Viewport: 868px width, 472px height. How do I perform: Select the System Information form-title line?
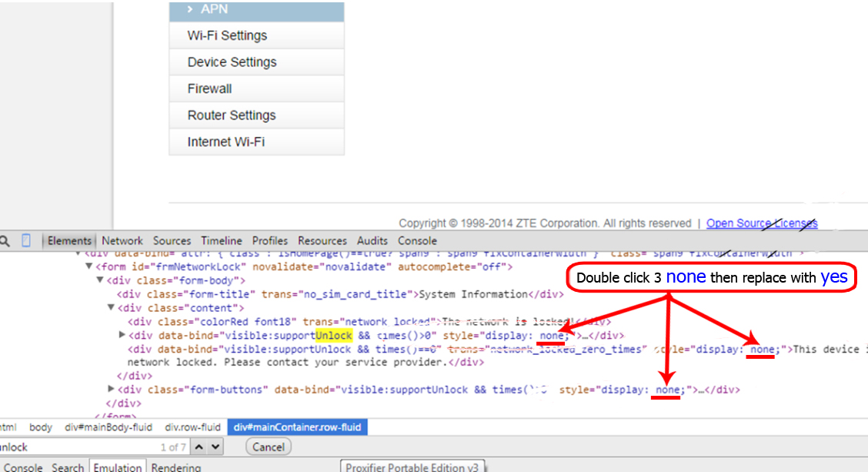(x=340, y=294)
